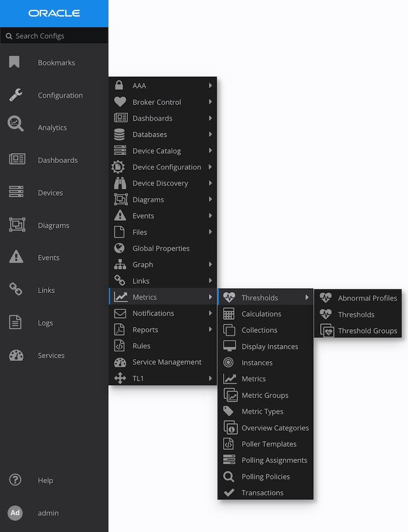
Task: Click the TL1 four-arrow move icon
Action: [120, 378]
